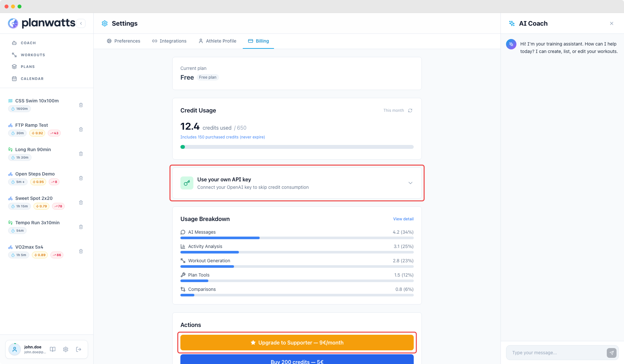The width and height of the screenshot is (624, 364).
Task: Open the Calendar section in the sidebar
Action: pos(28,79)
